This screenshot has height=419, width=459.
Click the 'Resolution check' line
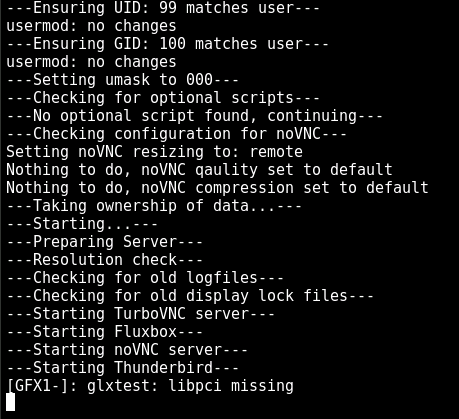(104, 260)
